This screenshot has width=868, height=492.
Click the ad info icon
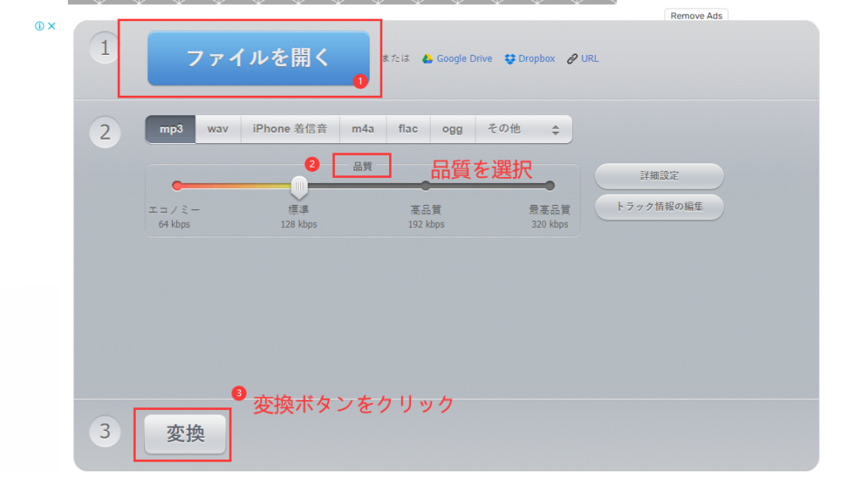39,26
